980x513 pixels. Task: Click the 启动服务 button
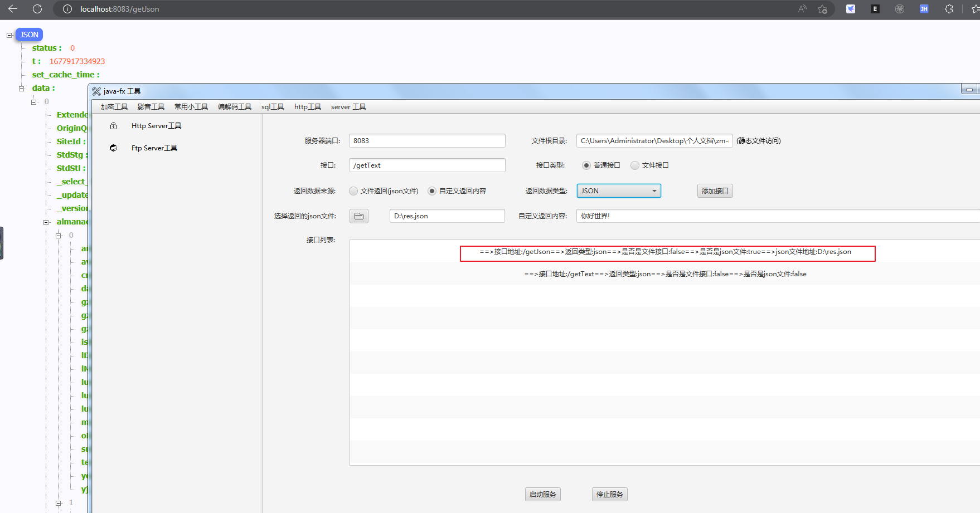coord(542,495)
